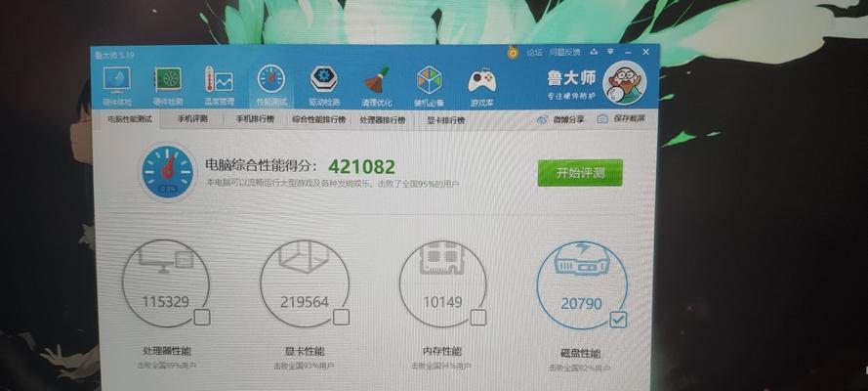Enable the 内存性能 test checkbox
Screen dimensions: 868x391
(478, 318)
